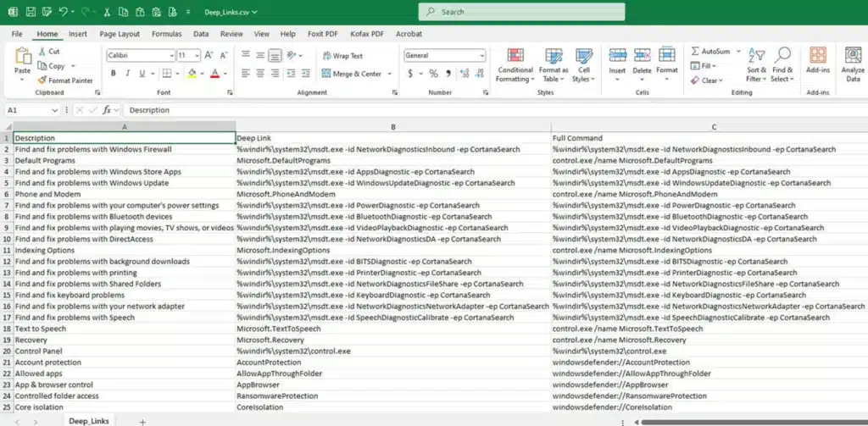The image size is (868, 426).
Task: Click the Insert cells icon
Action: click(617, 56)
